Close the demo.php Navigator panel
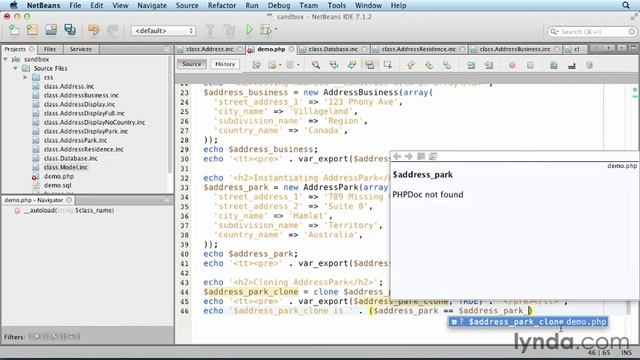The height and width of the screenshot is (360, 640). (69, 200)
